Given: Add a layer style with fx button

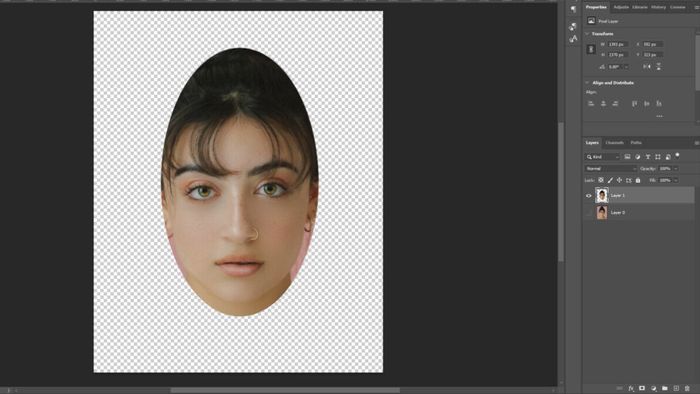Looking at the screenshot, I should point(631,389).
